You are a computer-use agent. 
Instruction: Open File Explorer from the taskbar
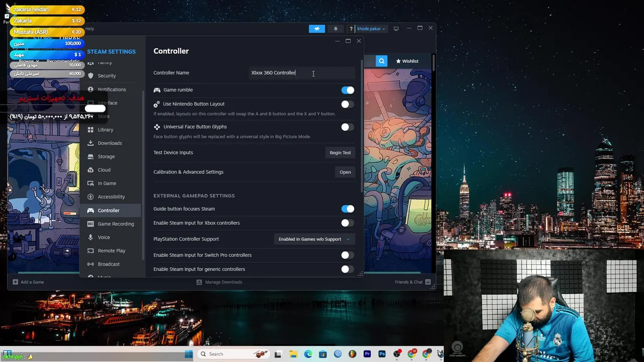(293, 354)
